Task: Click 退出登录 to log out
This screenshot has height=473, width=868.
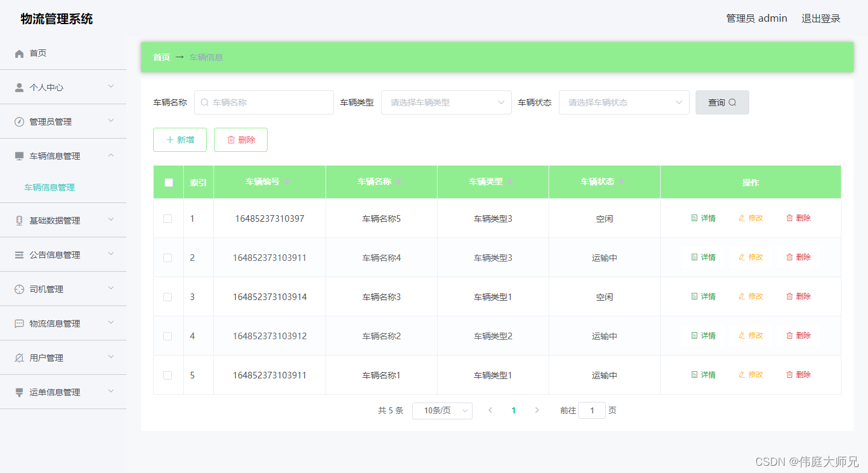Action: pyautogui.click(x=820, y=19)
